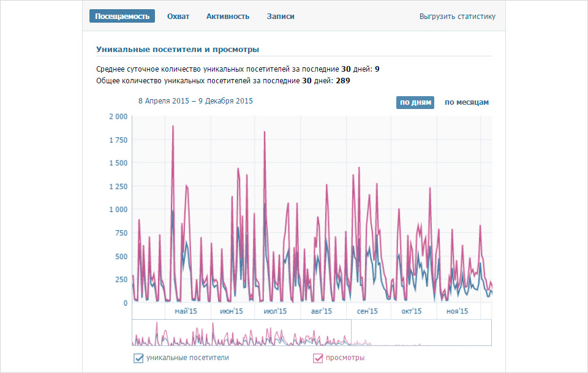This screenshot has height=373, width=588.
Task: Open the Посещаемость tab
Action: coord(122,16)
